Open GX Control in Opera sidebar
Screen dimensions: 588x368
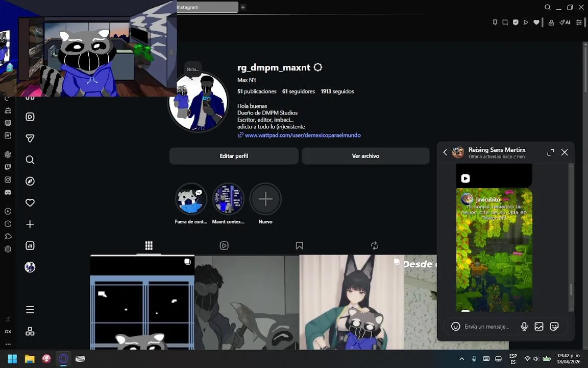pos(8,332)
